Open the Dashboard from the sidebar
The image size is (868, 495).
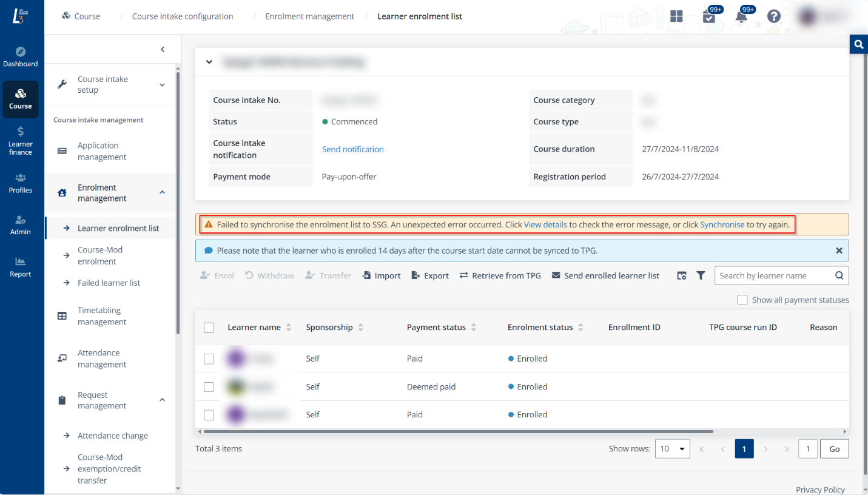point(20,56)
